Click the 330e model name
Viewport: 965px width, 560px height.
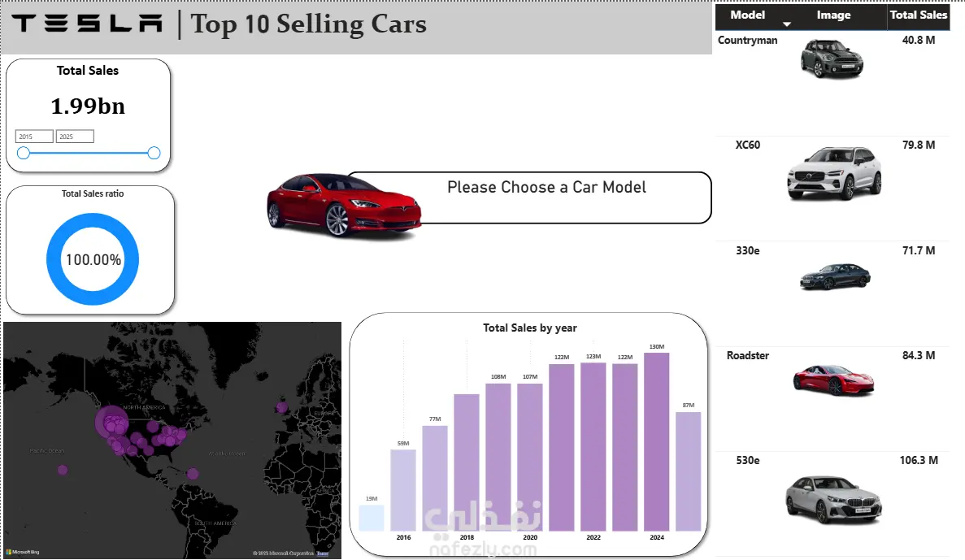click(x=748, y=250)
